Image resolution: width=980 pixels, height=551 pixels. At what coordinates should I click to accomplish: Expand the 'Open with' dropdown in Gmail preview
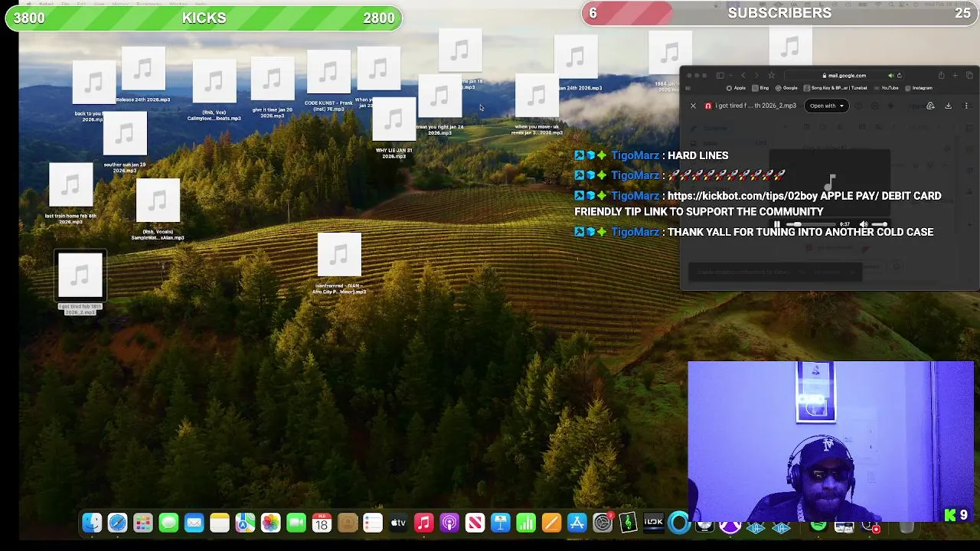(826, 106)
